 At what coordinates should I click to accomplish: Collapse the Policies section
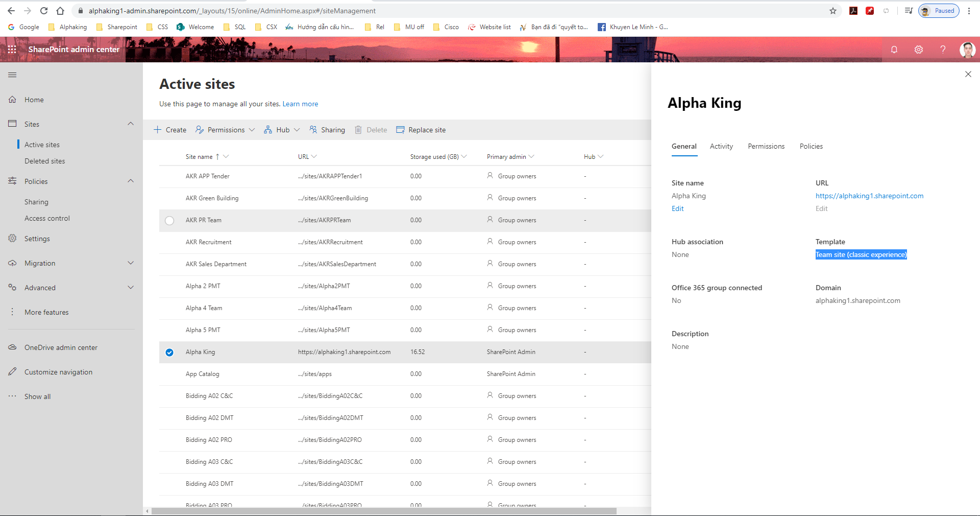pyautogui.click(x=131, y=181)
